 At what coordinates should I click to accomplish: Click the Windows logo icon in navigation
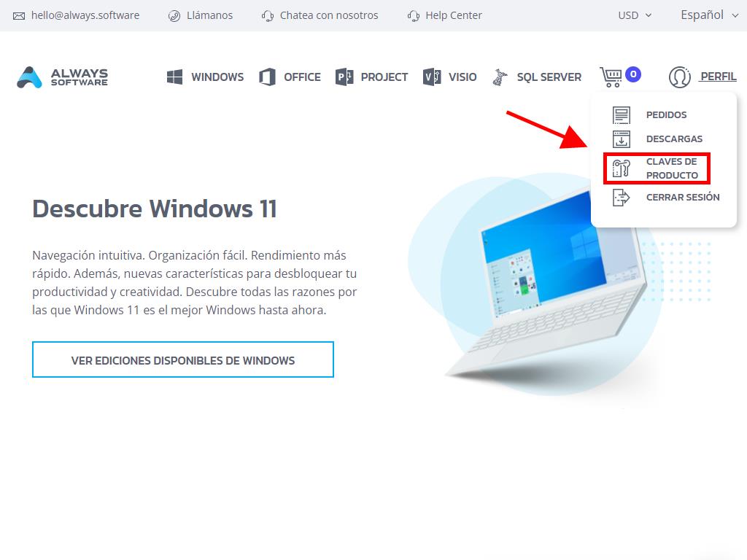pos(175,77)
